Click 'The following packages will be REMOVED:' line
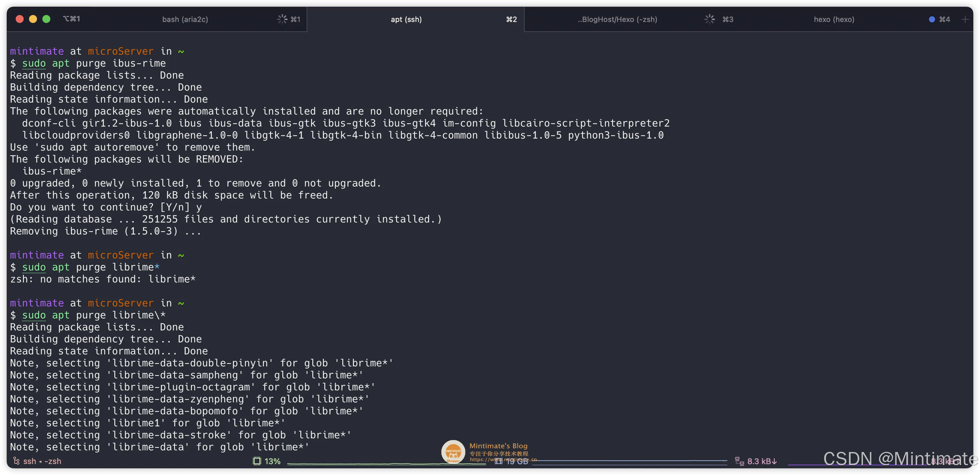Viewport: 980px width, 475px height. (127, 159)
